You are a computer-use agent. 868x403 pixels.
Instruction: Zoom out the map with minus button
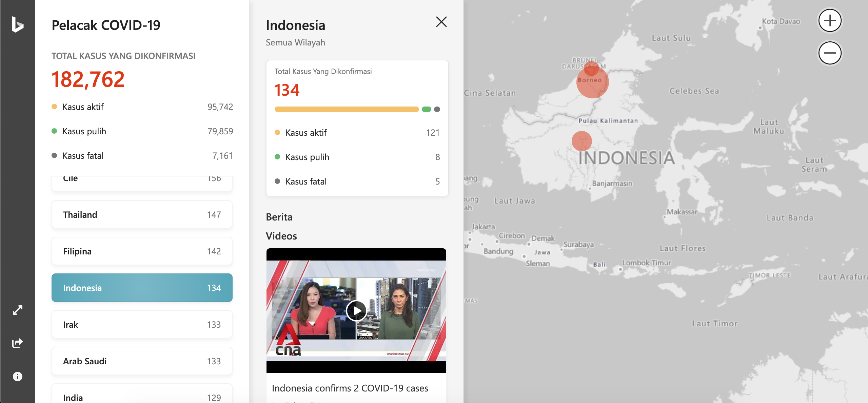[830, 53]
